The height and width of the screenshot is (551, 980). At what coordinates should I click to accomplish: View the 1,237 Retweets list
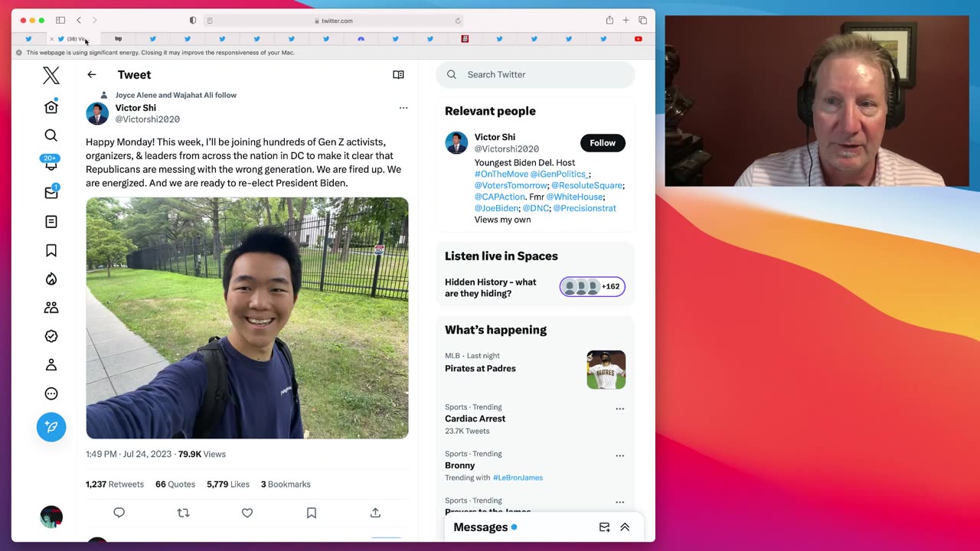114,484
